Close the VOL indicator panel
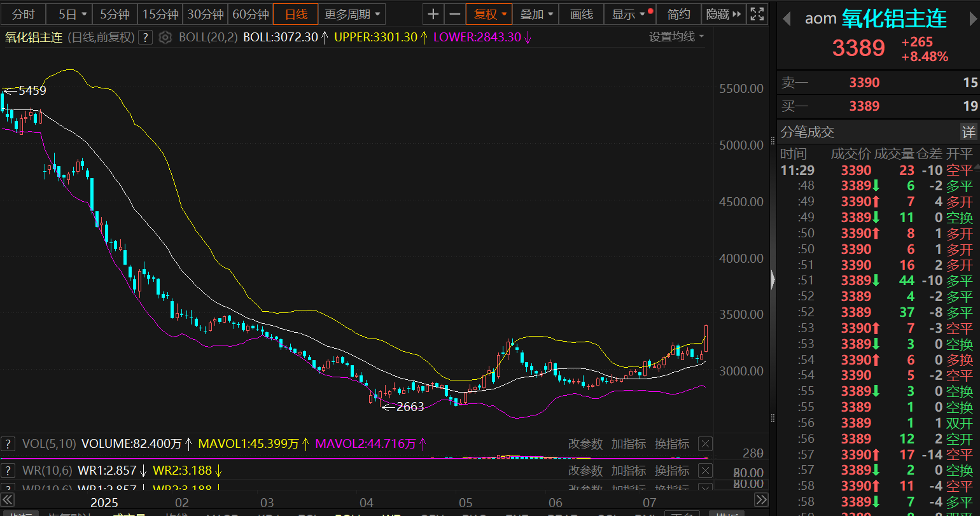The width and height of the screenshot is (980, 516). tap(705, 444)
